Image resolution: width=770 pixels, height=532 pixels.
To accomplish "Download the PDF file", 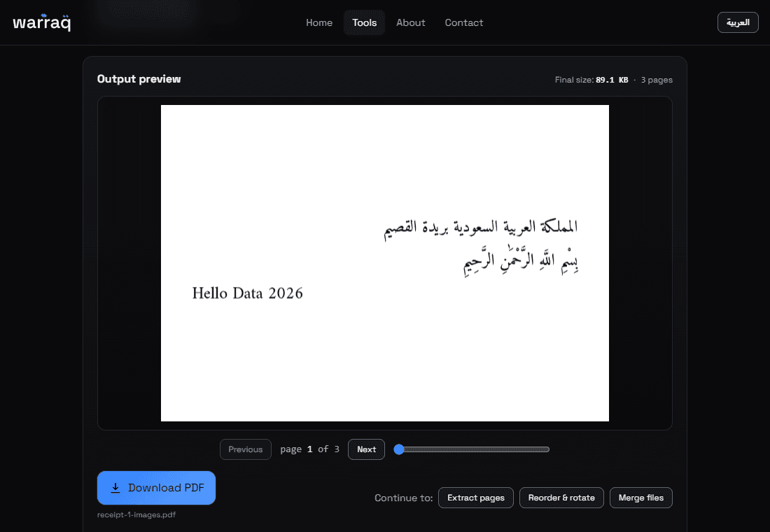I will tap(156, 488).
